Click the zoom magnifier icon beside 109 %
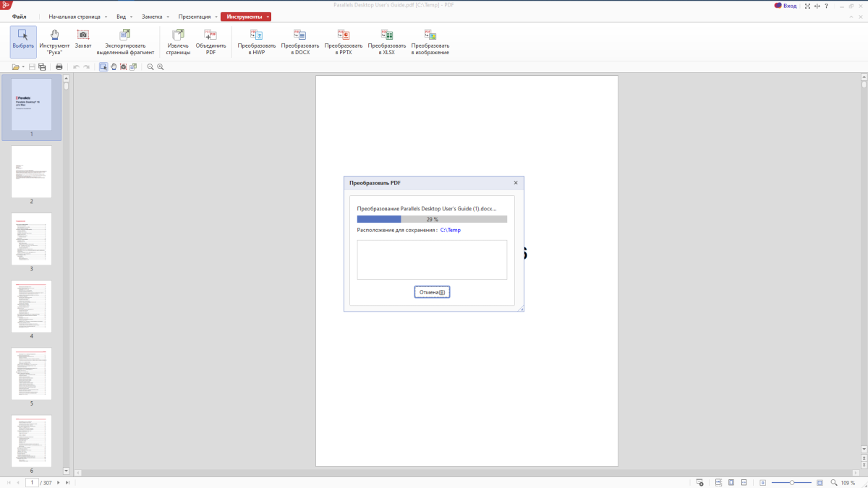The image size is (868, 488). point(833,482)
